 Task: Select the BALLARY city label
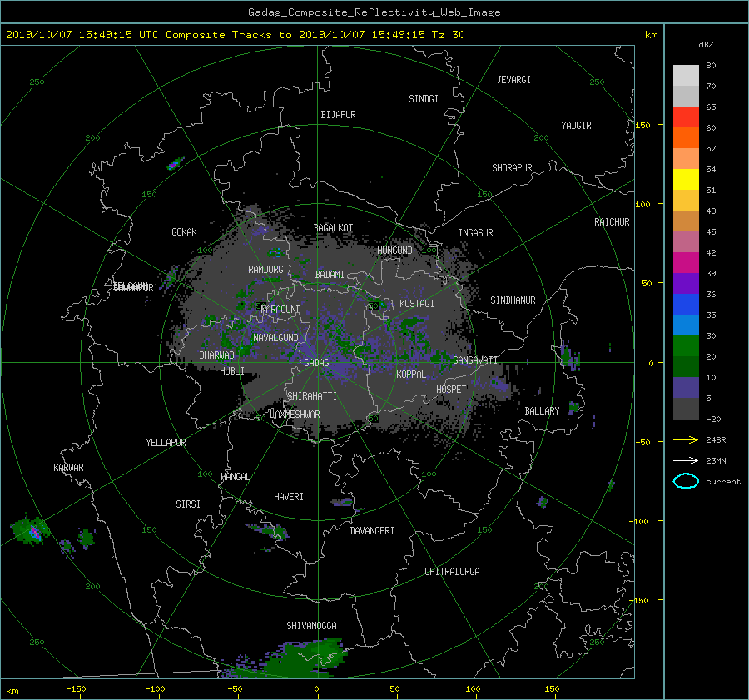click(542, 411)
